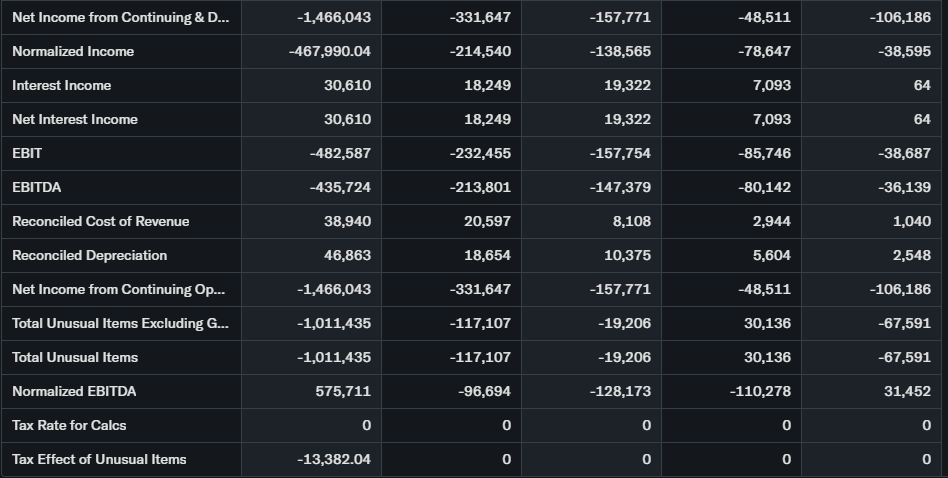The height and width of the screenshot is (478, 948).
Task: Select the "Reconciled Depreciation" row label
Action: [x=90, y=255]
